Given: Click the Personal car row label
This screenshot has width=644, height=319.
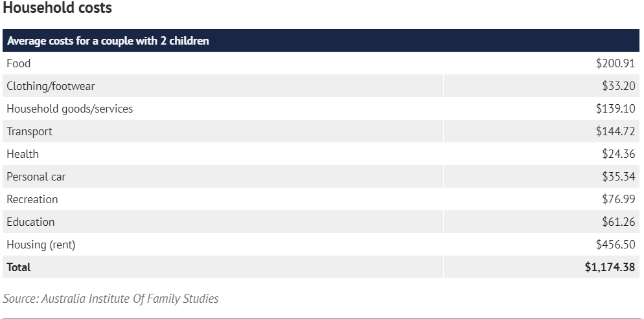Looking at the screenshot, I should 36,177.
